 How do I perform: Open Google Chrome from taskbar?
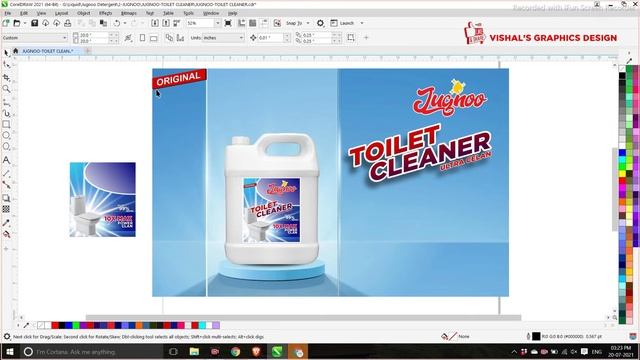[236, 351]
